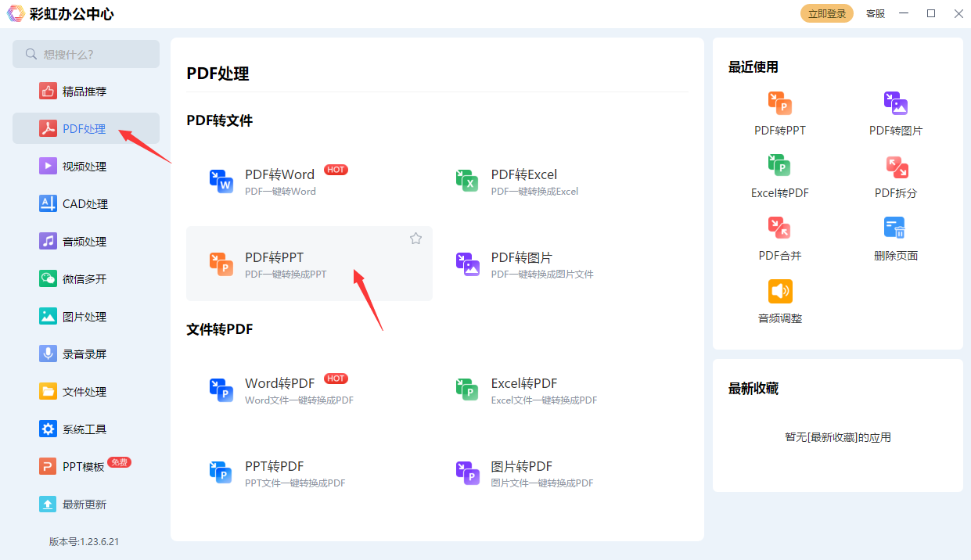
Task: Open PPT模板 free templates item
Action: 86,466
